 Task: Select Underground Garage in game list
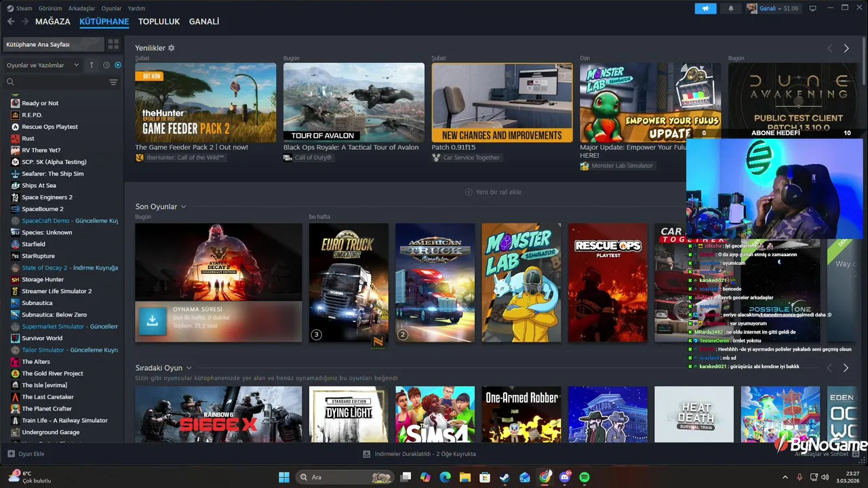pyautogui.click(x=50, y=432)
